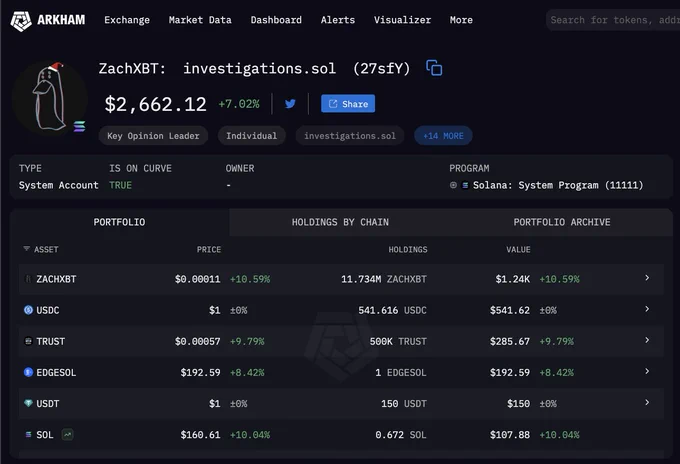Expand the ZACHXBT row chevron

click(647, 278)
